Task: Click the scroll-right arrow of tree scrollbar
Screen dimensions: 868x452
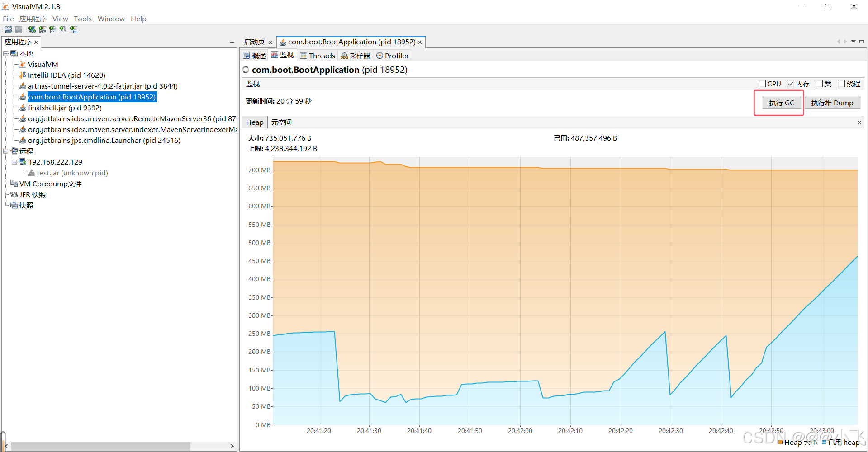Action: pyautogui.click(x=232, y=446)
